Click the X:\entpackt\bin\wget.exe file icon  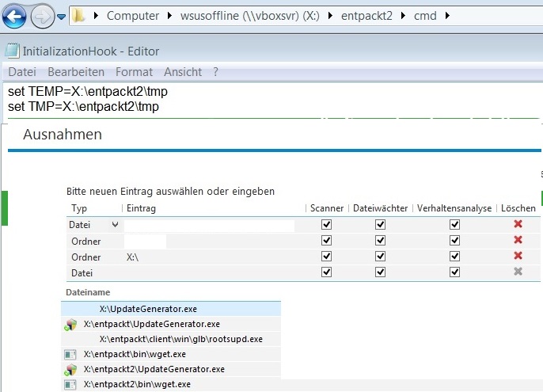pos(70,354)
